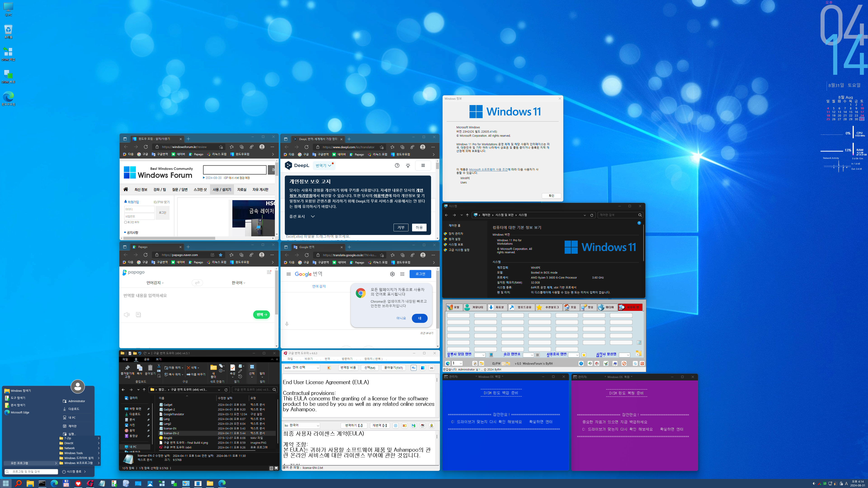Viewport: 868px width, 488px height.
Task: Open the 숨김 탭번호 dropdown
Action: (528, 355)
